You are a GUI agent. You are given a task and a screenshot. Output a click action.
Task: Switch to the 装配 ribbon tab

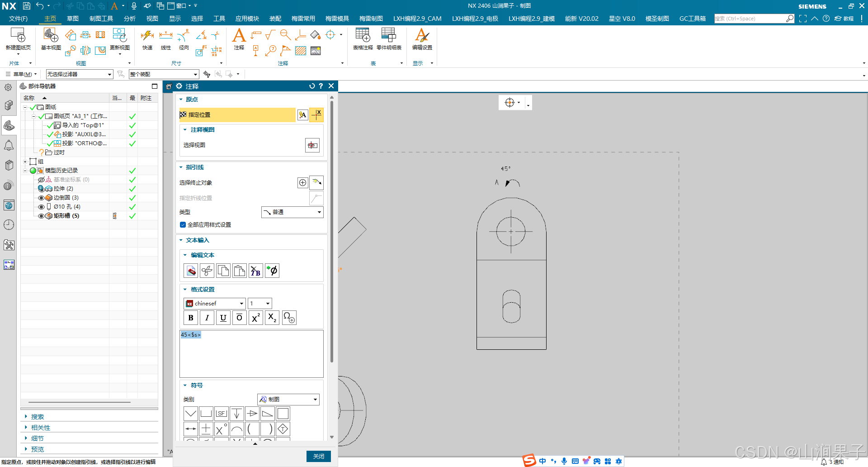point(275,19)
